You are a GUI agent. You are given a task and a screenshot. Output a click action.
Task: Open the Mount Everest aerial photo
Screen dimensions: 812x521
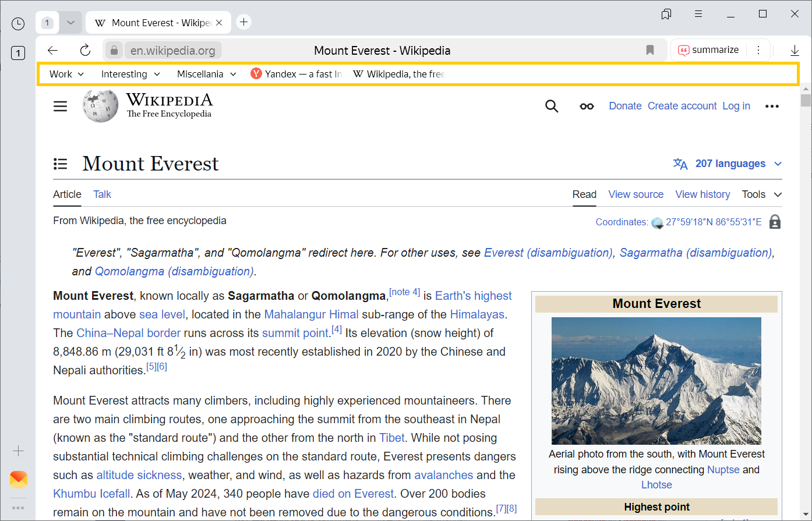[656, 381]
